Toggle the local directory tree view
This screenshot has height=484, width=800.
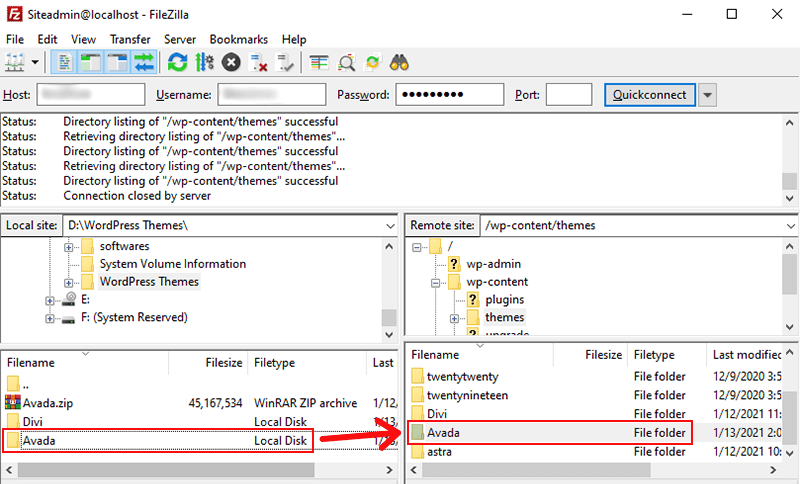(90, 63)
